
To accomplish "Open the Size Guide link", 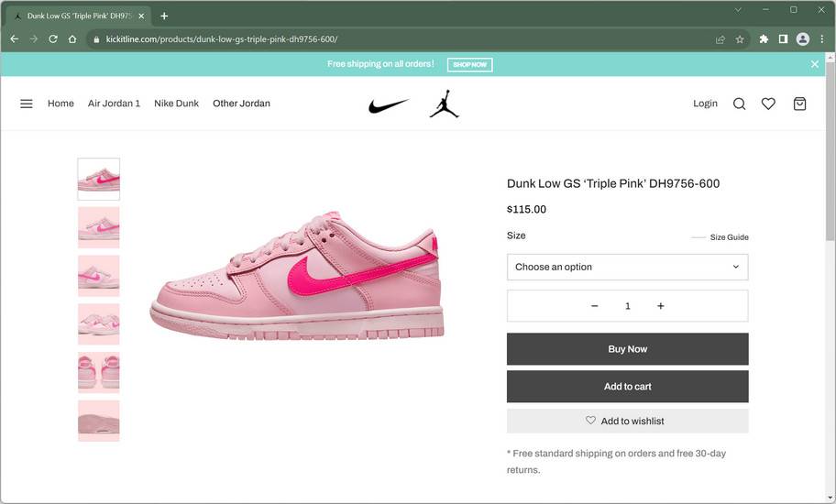I will point(729,237).
